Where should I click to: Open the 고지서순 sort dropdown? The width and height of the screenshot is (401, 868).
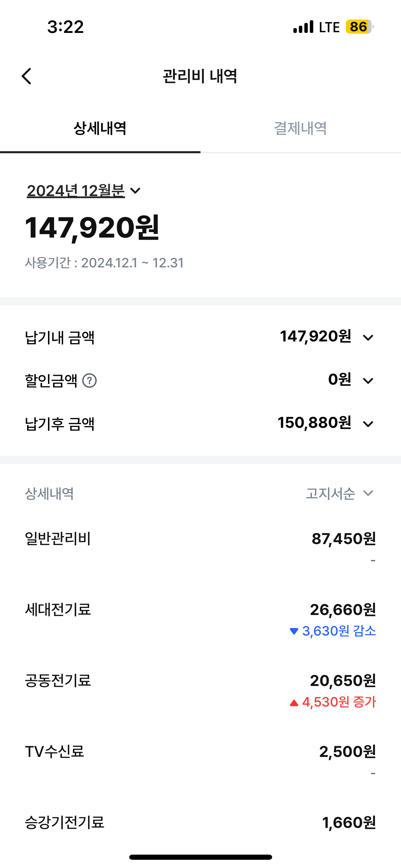[339, 494]
